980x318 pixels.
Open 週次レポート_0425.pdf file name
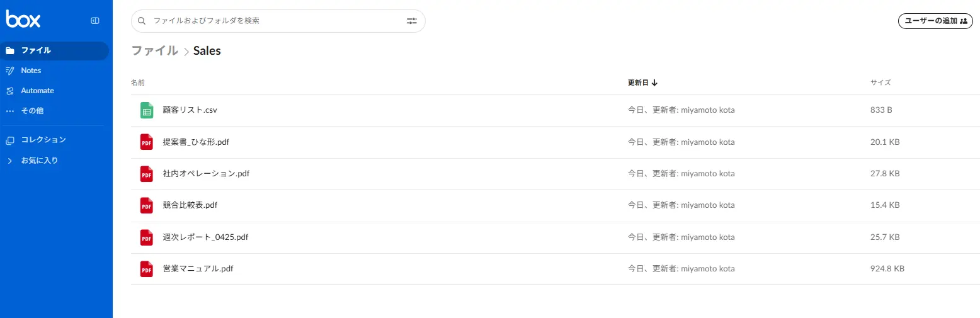pos(205,237)
